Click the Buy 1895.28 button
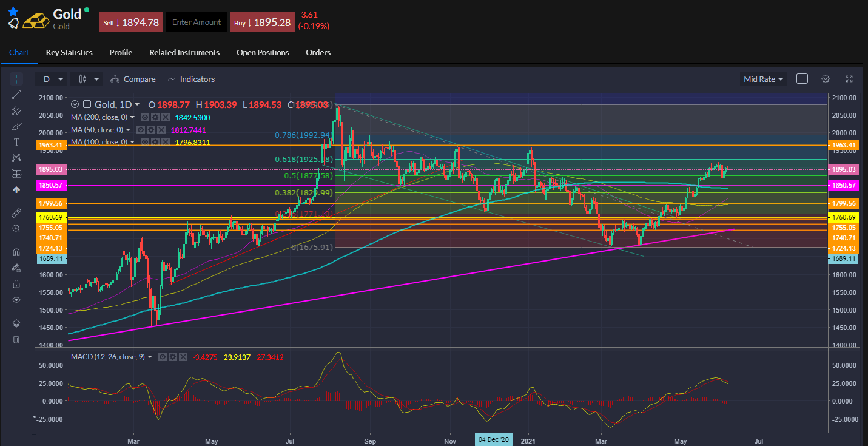 coord(263,22)
